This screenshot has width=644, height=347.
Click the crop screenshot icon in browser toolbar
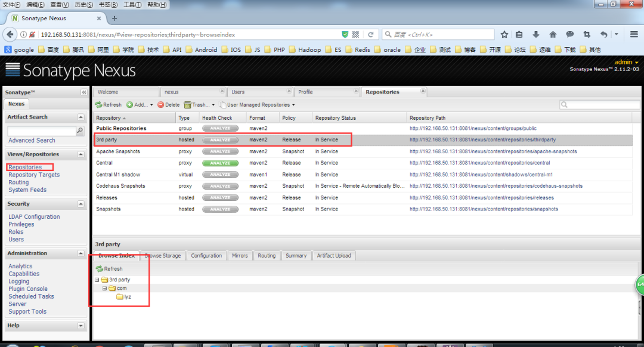pos(587,34)
